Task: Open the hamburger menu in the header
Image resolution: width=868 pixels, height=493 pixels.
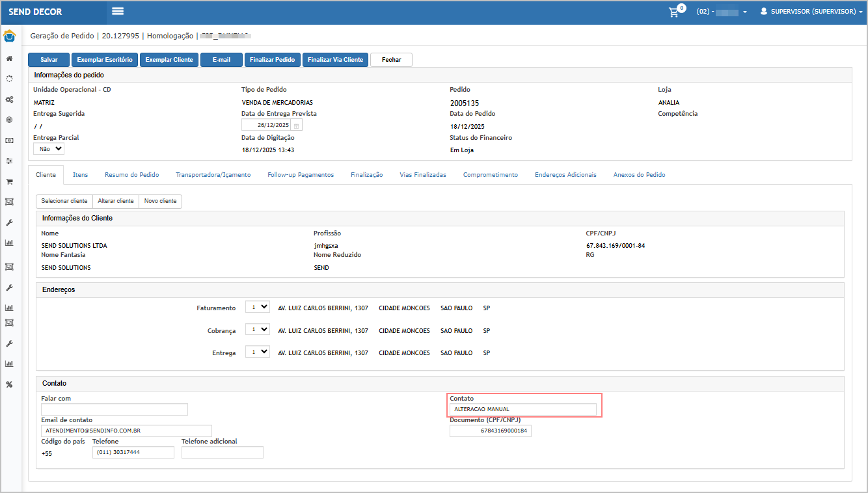Action: coord(118,11)
